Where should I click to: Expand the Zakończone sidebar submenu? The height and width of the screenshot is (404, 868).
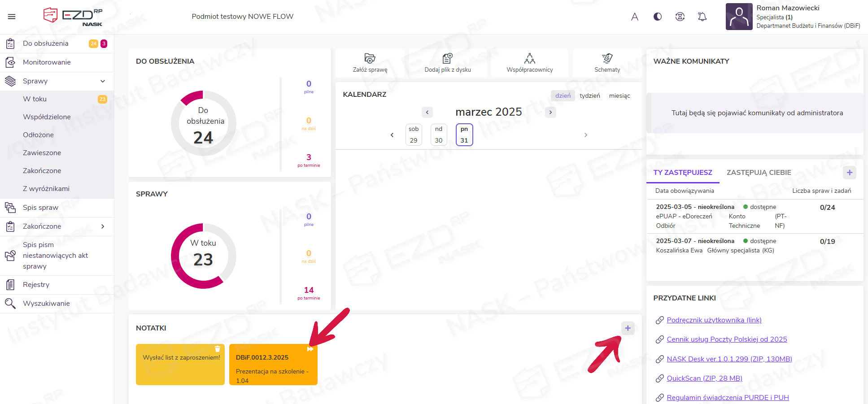click(x=103, y=226)
